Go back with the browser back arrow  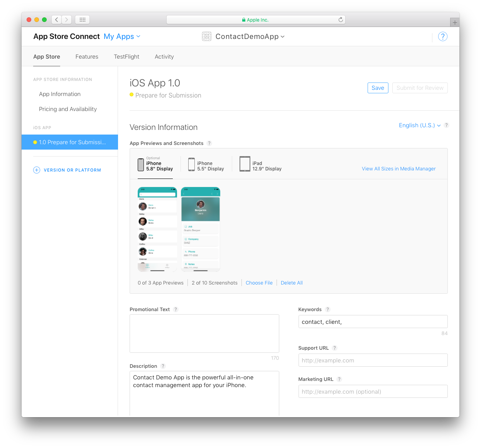point(57,19)
